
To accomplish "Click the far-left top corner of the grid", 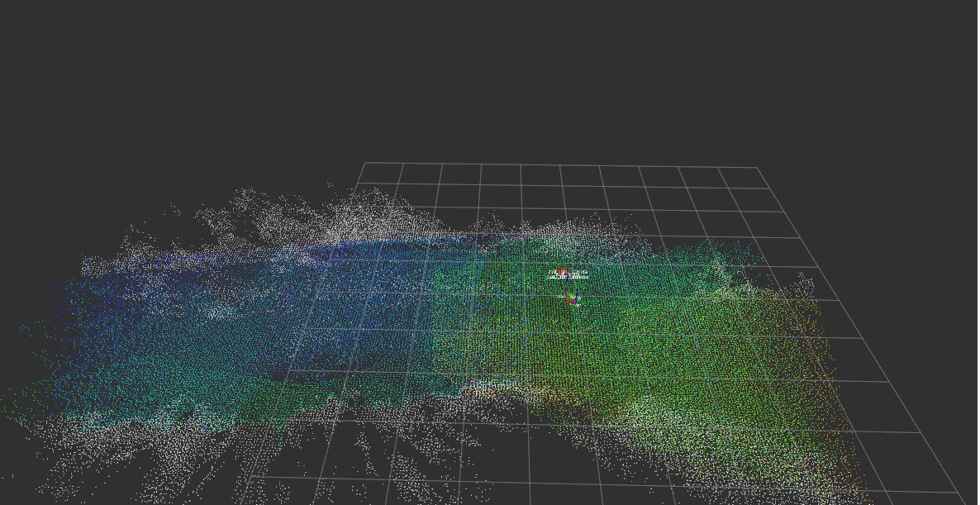I will pos(364,162).
